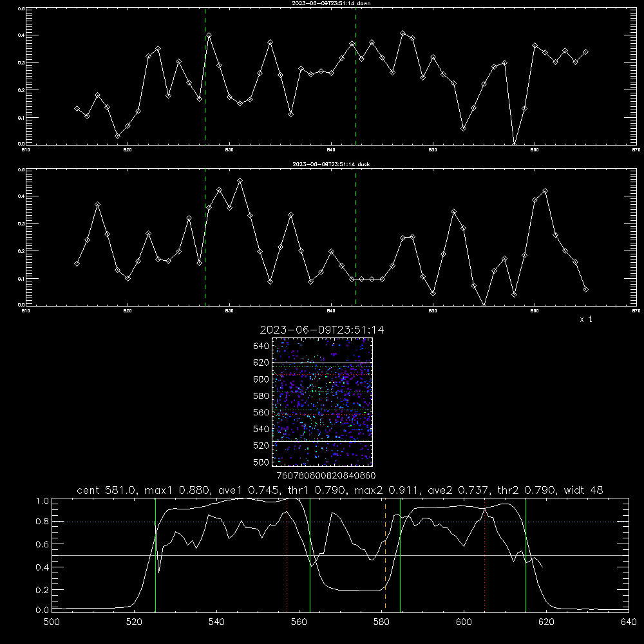The image size is (644, 644).
Task: Click the x-axis label "640" of the bottom plot
Action: click(629, 621)
